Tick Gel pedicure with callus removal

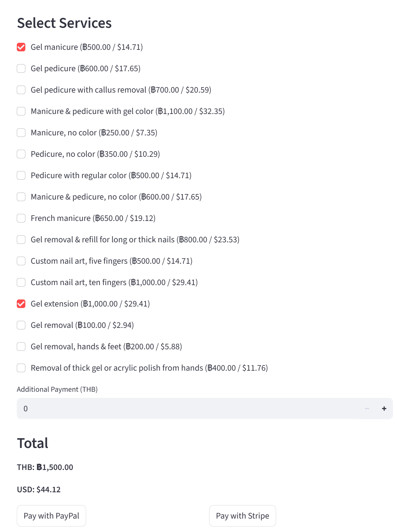[21, 90]
